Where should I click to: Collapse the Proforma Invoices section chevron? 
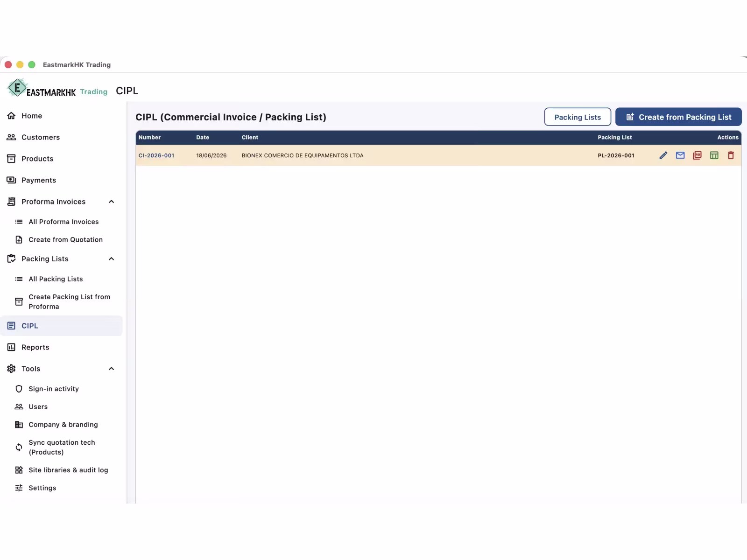coord(111,202)
